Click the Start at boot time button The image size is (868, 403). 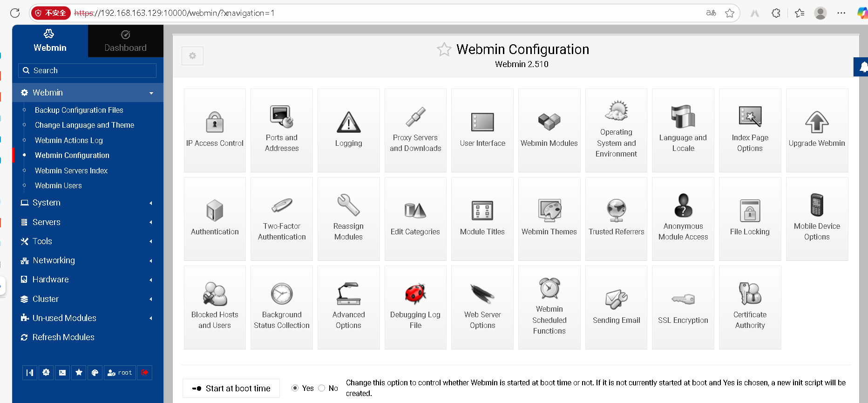click(x=231, y=388)
